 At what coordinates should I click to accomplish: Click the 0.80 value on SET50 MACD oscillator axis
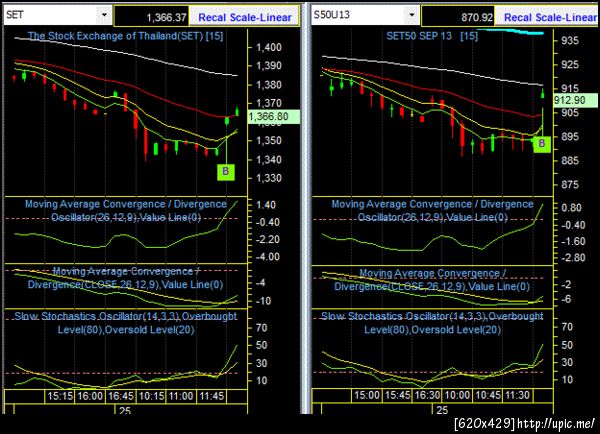pos(571,208)
